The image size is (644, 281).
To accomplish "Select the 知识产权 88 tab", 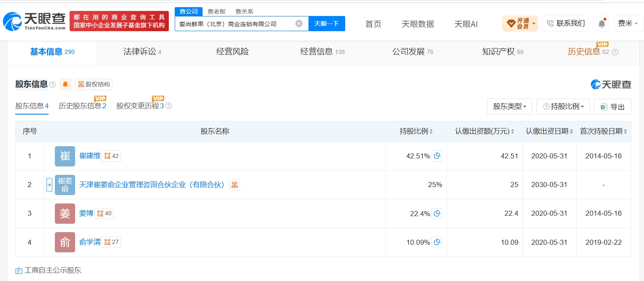I will 503,52.
